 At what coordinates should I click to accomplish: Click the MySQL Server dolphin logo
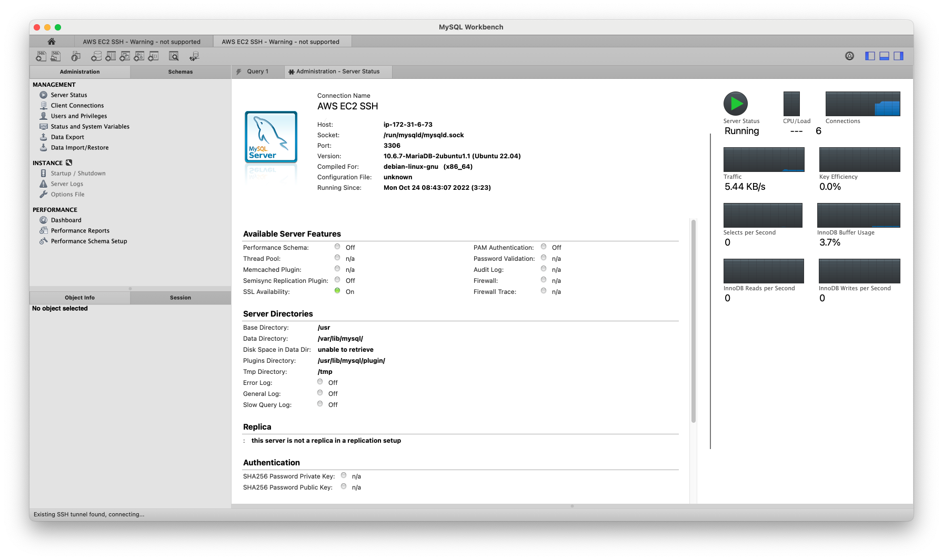271,137
